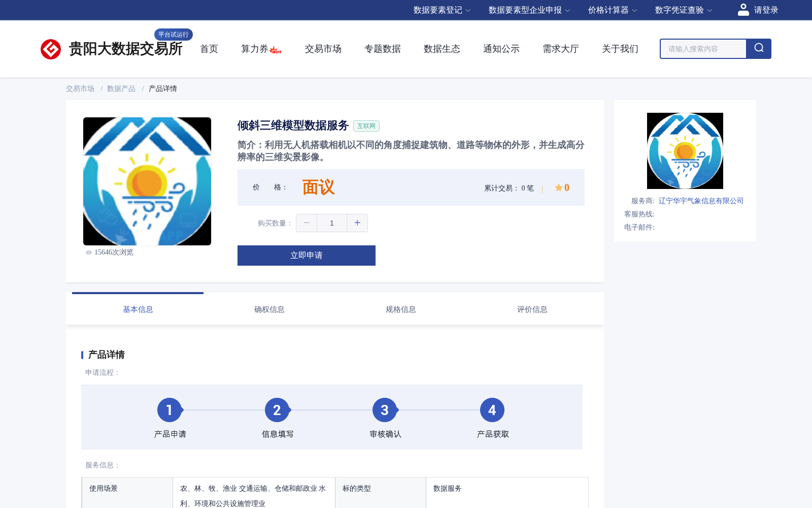Click the orange star rating icon

tap(559, 187)
